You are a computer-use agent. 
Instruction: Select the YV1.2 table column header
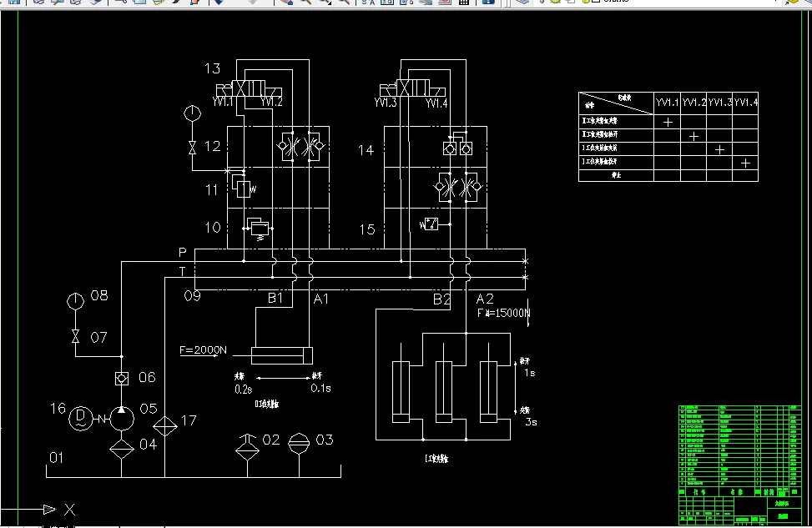coord(693,102)
